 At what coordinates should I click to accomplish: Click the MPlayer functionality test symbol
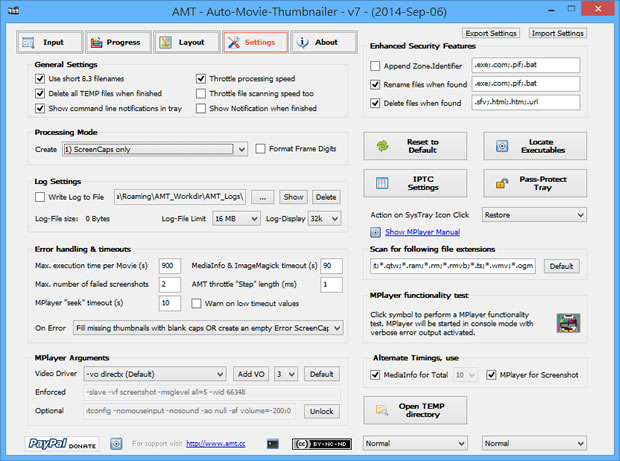click(x=568, y=323)
